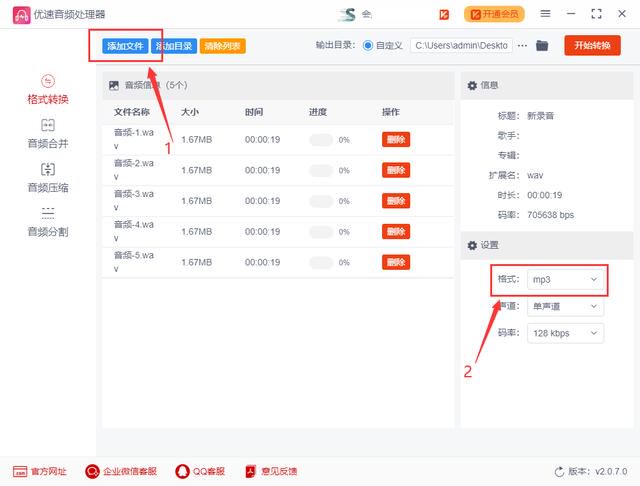Select file name 音频-2.wav

pos(134,170)
